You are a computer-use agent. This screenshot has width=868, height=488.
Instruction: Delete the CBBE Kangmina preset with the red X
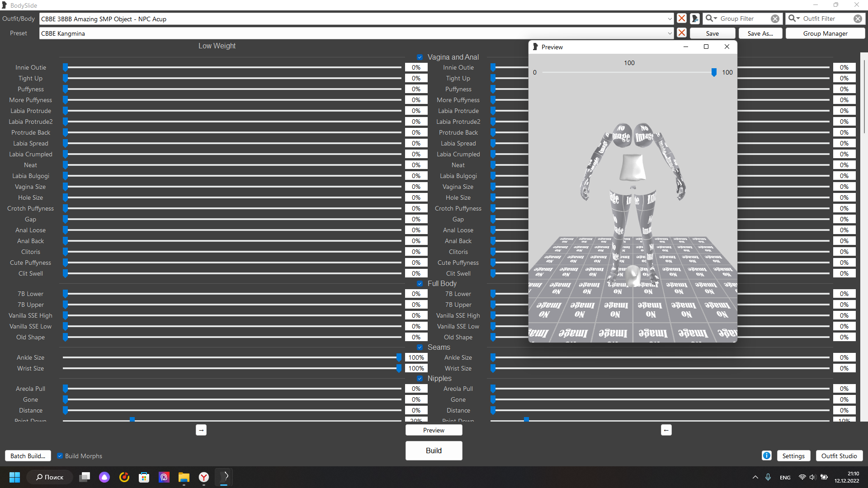click(x=682, y=33)
